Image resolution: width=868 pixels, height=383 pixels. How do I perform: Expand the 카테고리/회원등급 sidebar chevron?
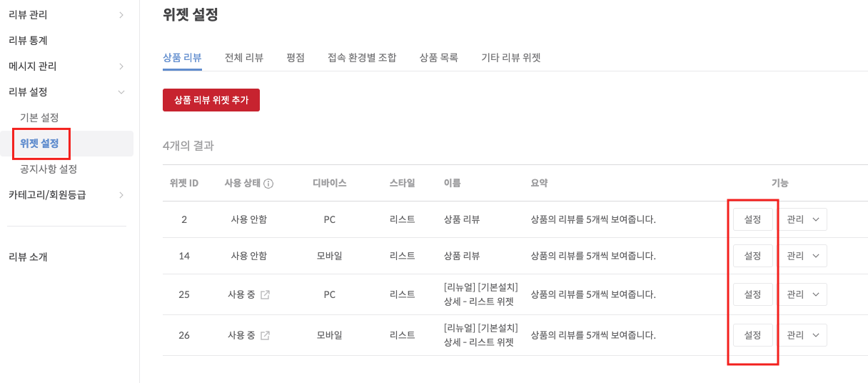(x=121, y=195)
